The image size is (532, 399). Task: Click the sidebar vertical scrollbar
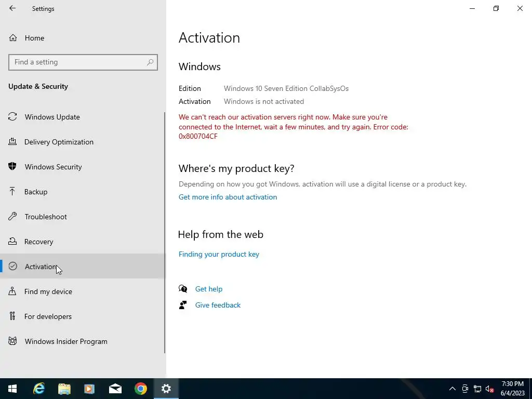tap(165, 233)
